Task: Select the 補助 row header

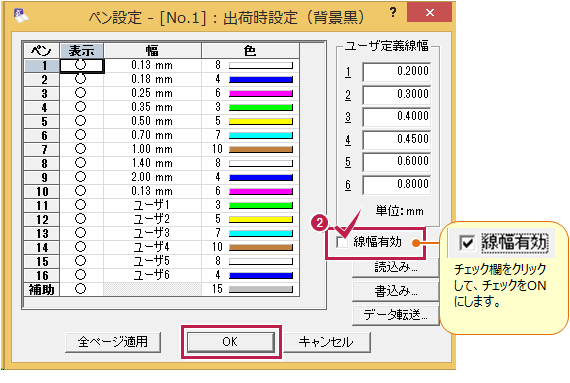Action: tap(41, 289)
